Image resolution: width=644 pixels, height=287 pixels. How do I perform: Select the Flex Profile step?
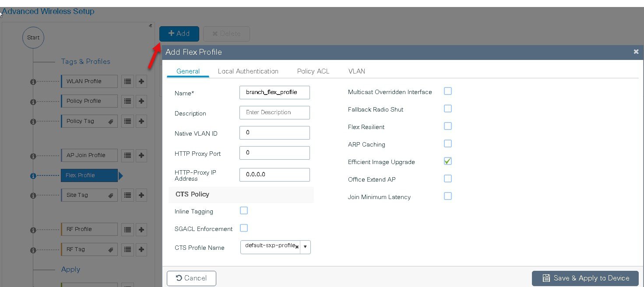[x=89, y=175]
